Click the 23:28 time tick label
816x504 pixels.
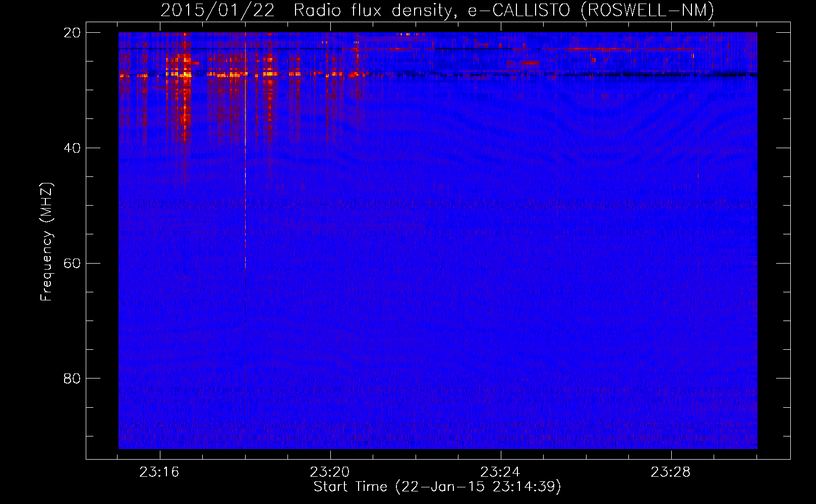[x=671, y=472]
